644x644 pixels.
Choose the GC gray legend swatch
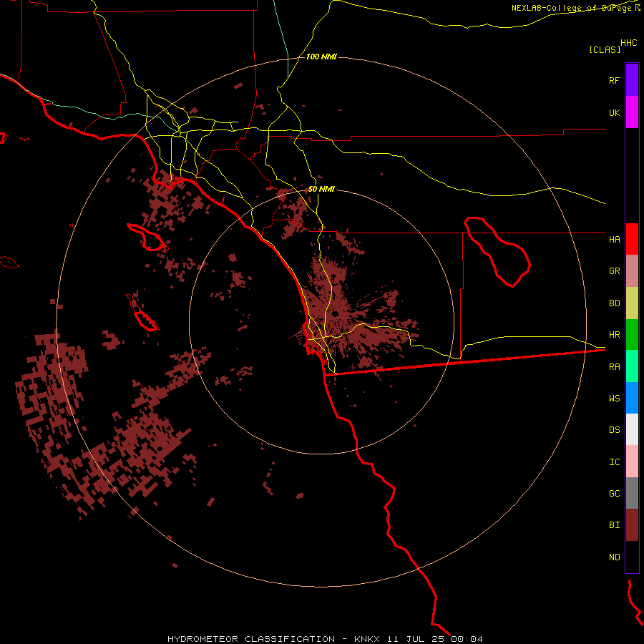[x=632, y=493]
